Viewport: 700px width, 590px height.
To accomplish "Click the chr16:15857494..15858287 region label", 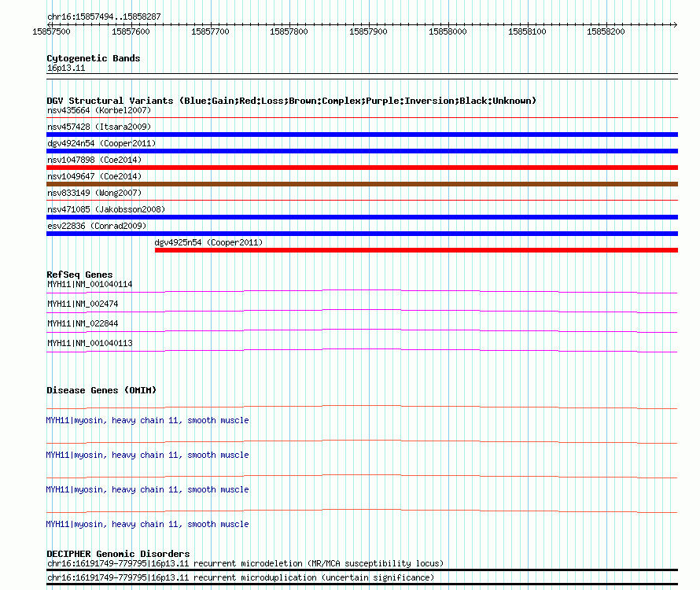I will pyautogui.click(x=104, y=17).
